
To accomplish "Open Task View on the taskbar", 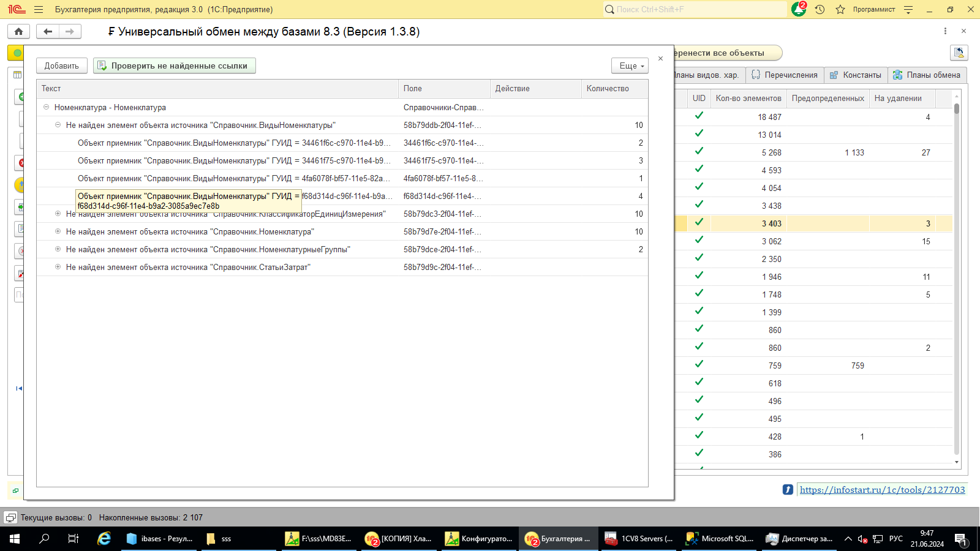I will [x=73, y=539].
